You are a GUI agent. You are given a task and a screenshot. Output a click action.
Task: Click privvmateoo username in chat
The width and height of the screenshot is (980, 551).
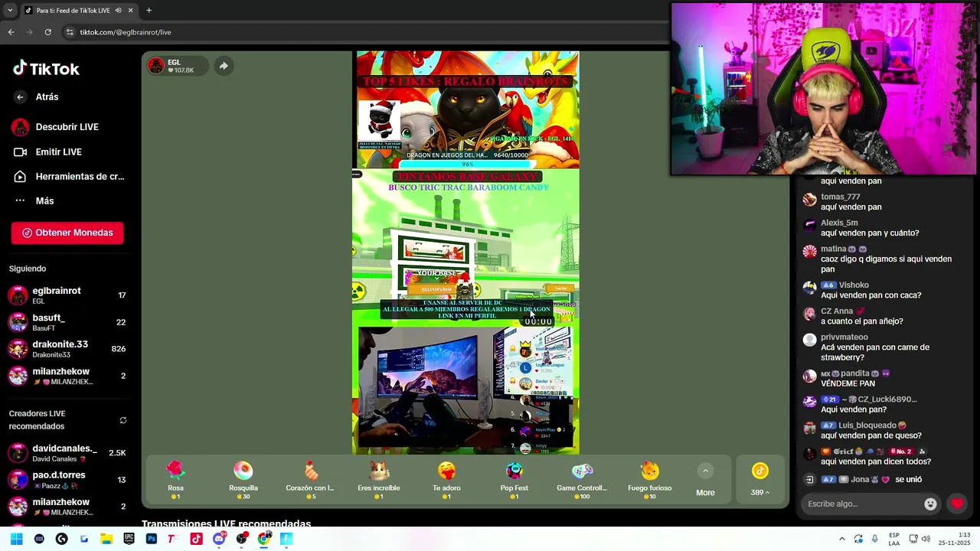coord(844,337)
